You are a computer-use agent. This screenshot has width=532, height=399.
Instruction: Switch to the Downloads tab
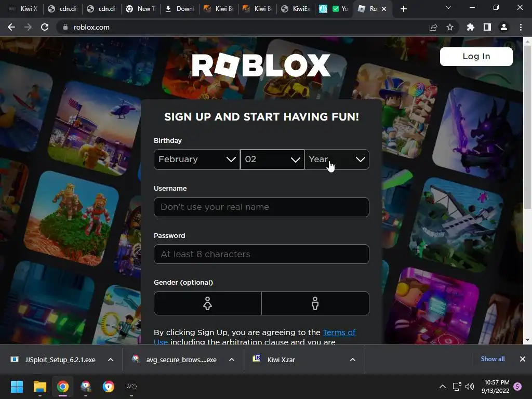[180, 9]
